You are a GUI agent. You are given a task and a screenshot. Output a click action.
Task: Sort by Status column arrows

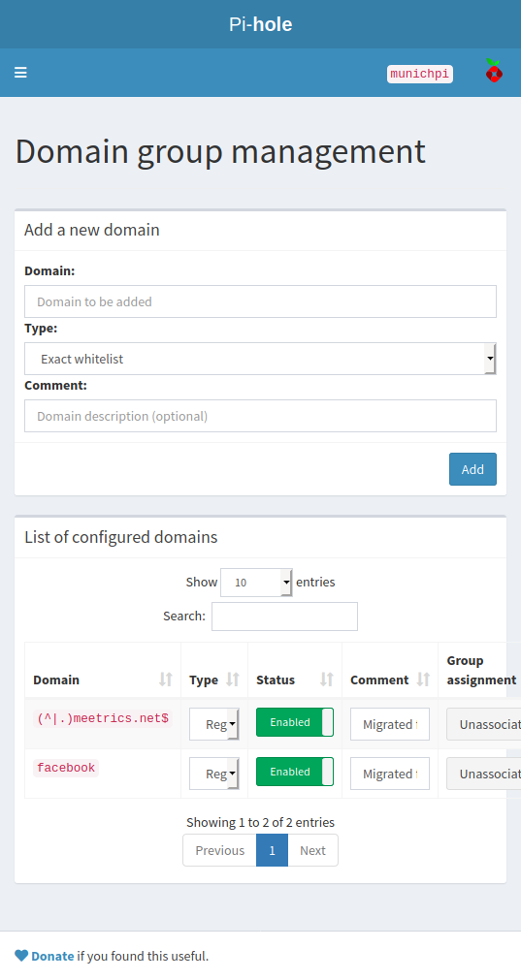327,680
